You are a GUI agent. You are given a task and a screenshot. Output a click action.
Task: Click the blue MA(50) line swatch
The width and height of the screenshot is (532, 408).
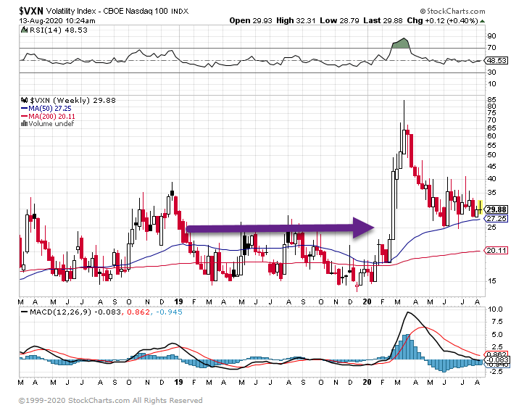[x=24, y=109]
